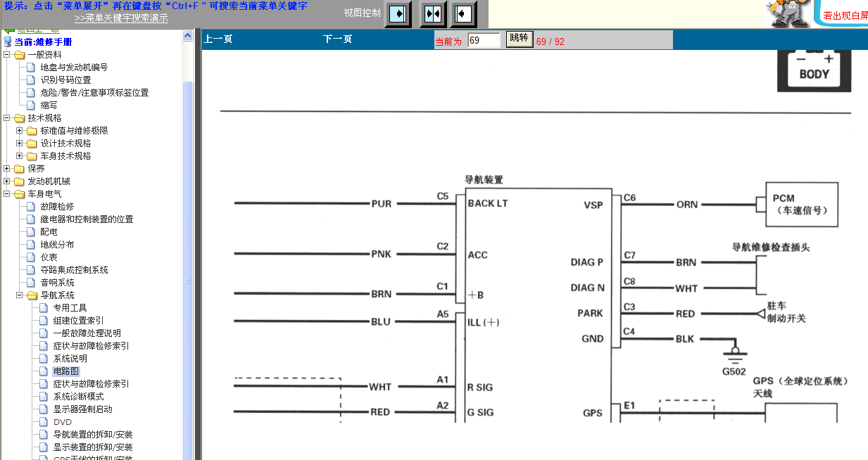
Task: Open the 地线分布 entry
Action: 57,245
